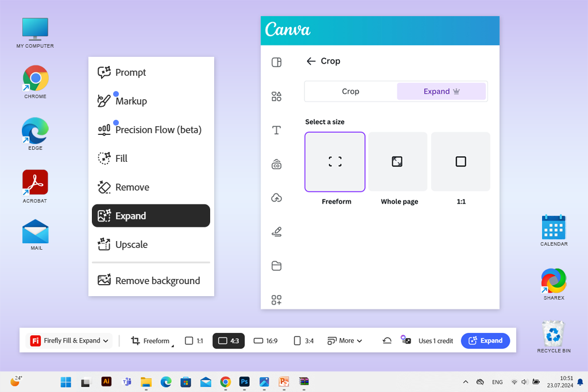Select the 1:1 size tile in Canva
This screenshot has width=588, height=392.
click(x=461, y=161)
